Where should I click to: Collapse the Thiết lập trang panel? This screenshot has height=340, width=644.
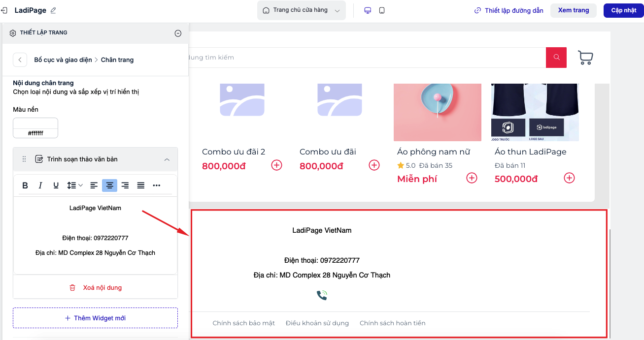pyautogui.click(x=178, y=33)
